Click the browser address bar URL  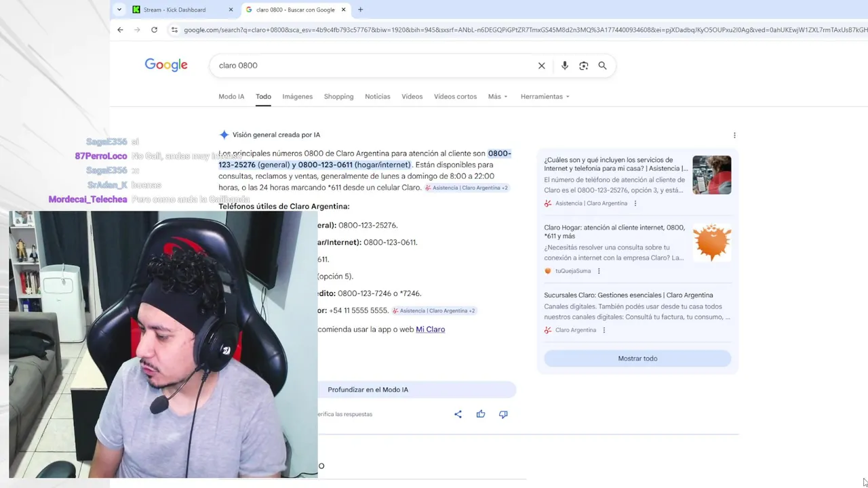click(525, 30)
